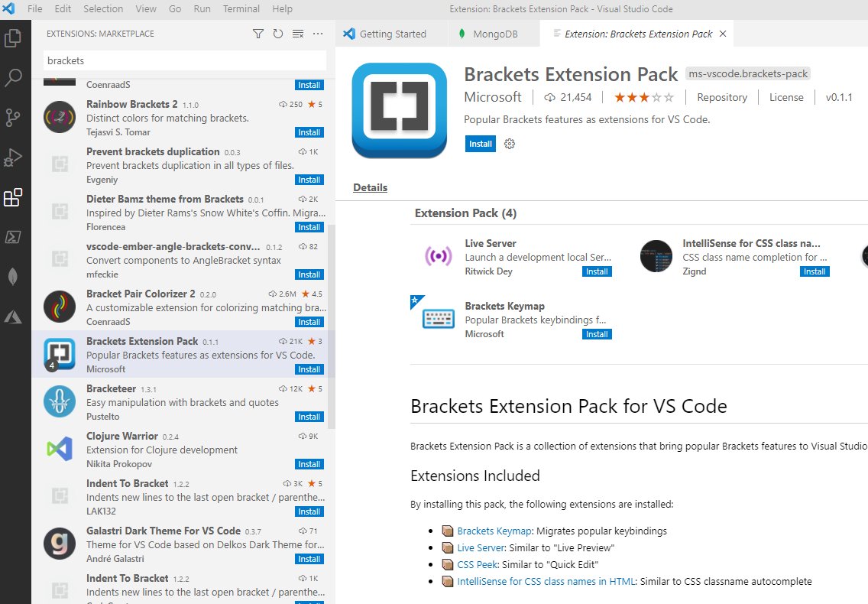The width and height of the screenshot is (868, 604).
Task: Install Galastri Dark Theme For VS Code
Action: (309, 559)
